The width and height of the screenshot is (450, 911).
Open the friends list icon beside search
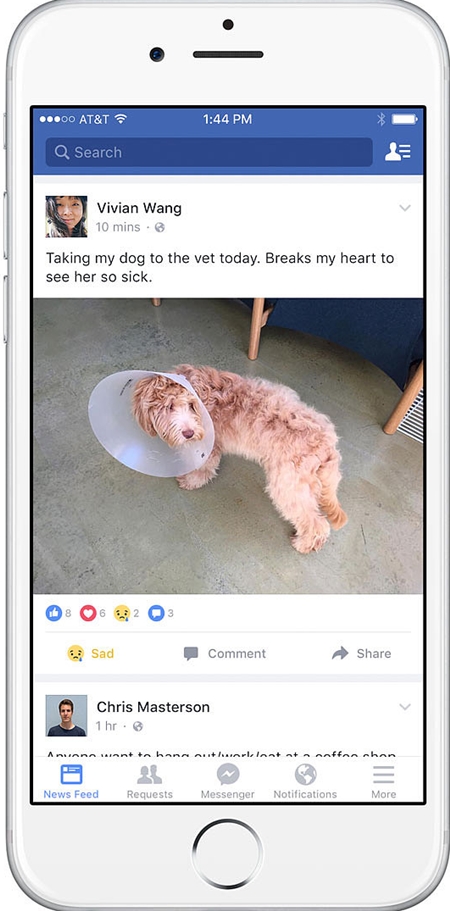(x=398, y=152)
